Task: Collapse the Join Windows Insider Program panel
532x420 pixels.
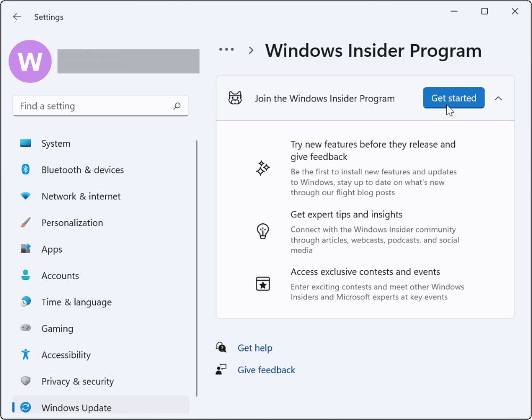Action: pos(498,98)
